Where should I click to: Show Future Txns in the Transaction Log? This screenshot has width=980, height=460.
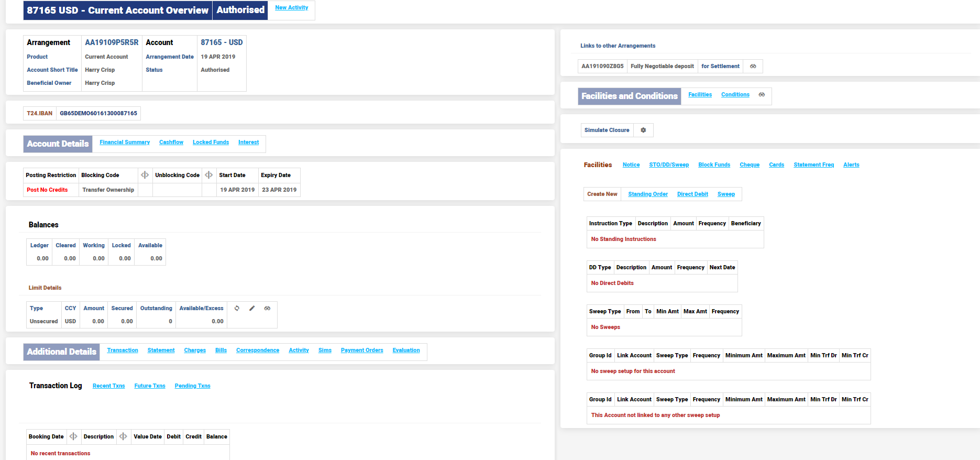coord(150,386)
